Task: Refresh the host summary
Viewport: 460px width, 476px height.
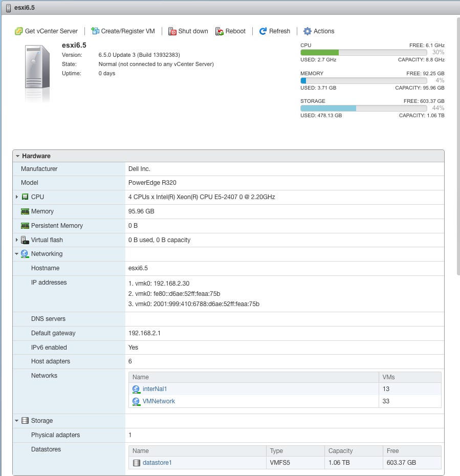Action: coord(275,31)
